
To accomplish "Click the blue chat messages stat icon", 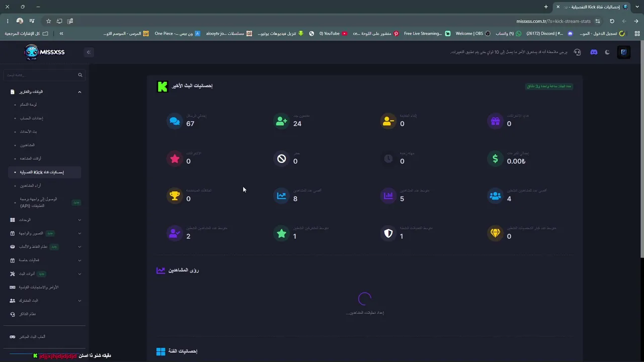I will [x=175, y=121].
